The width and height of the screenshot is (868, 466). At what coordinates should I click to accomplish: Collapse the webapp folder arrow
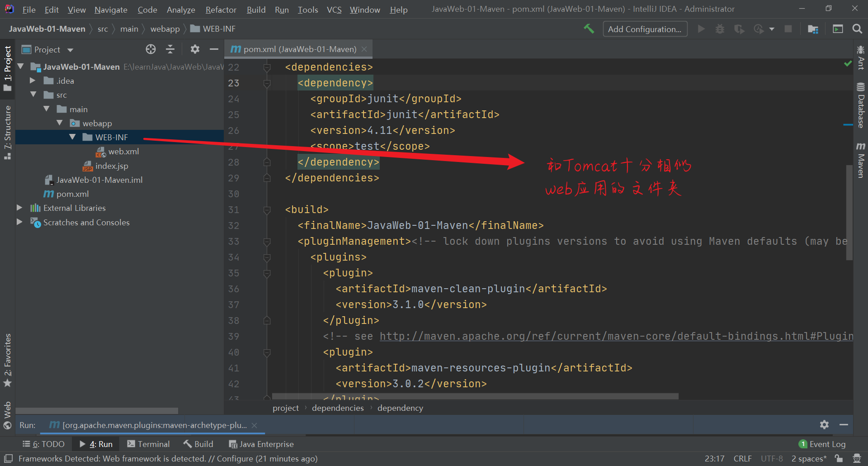click(x=60, y=123)
